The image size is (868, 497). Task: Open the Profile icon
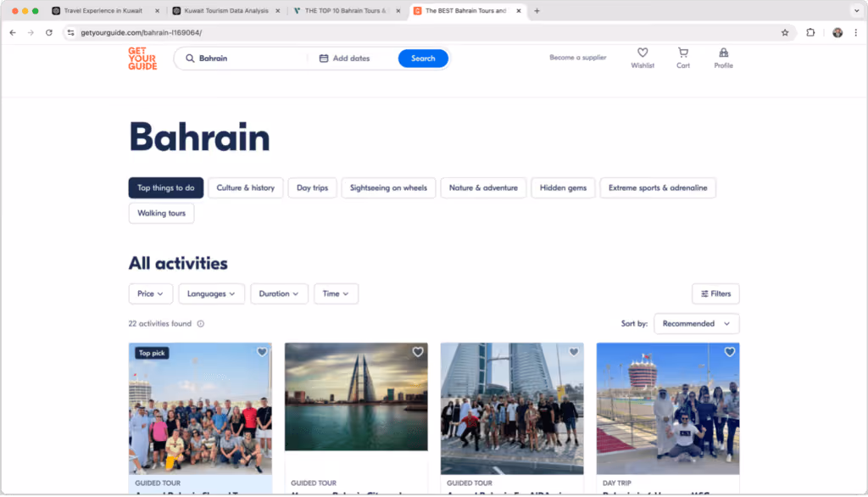(724, 53)
